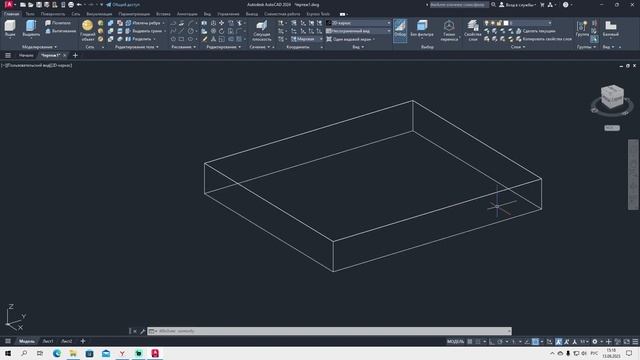640x360 pixels.
Task: Switch to the Лист1 layout tab
Action: coord(48,341)
